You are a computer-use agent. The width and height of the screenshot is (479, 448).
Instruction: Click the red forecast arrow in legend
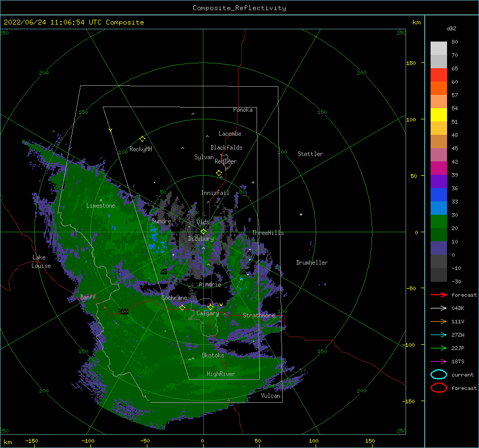click(x=439, y=295)
